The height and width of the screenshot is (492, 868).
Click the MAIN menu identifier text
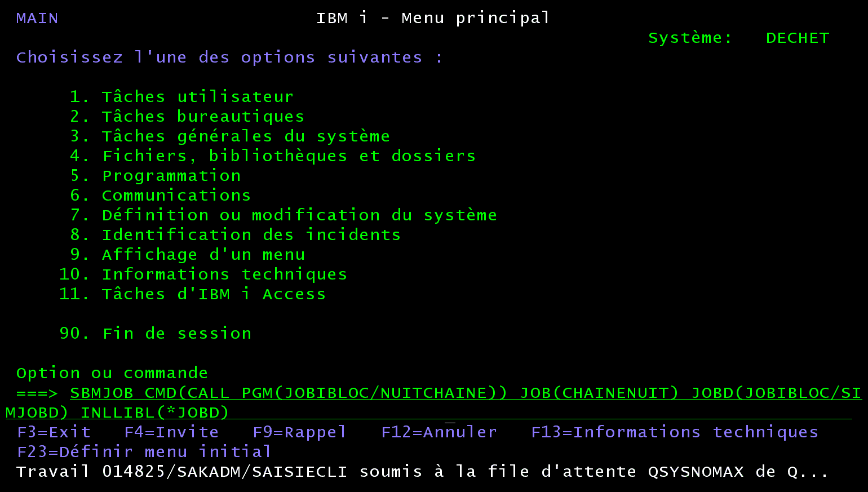pos(37,18)
